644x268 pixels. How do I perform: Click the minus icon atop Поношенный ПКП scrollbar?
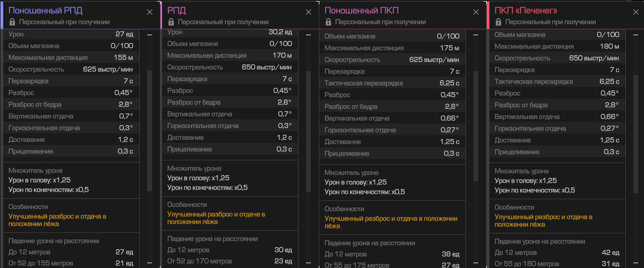pyautogui.click(x=476, y=35)
